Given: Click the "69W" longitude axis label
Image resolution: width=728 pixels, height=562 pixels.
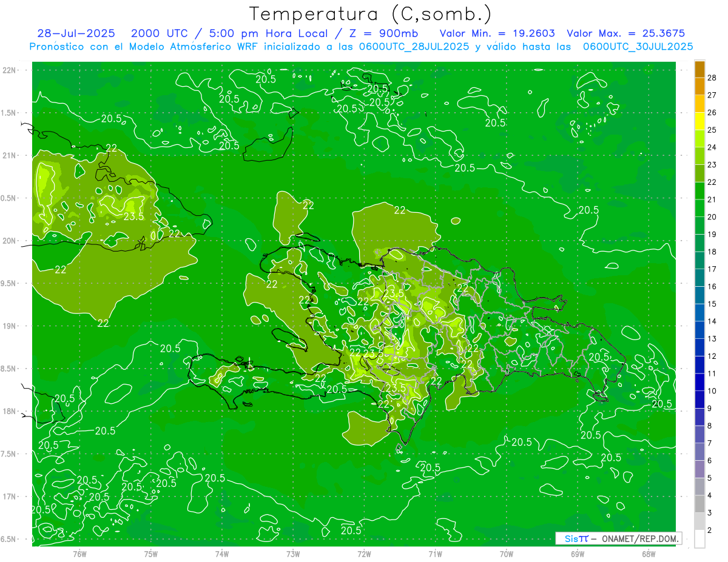Looking at the screenshot, I should 578,554.
